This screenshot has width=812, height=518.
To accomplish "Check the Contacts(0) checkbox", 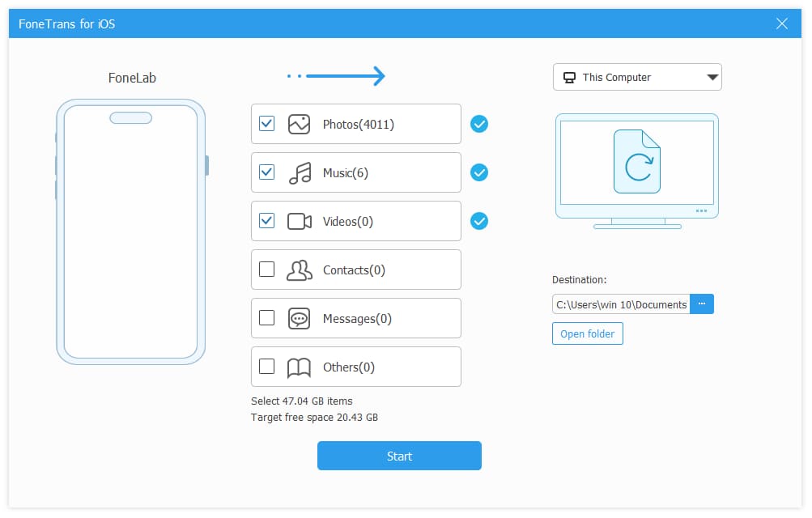I will tap(266, 269).
